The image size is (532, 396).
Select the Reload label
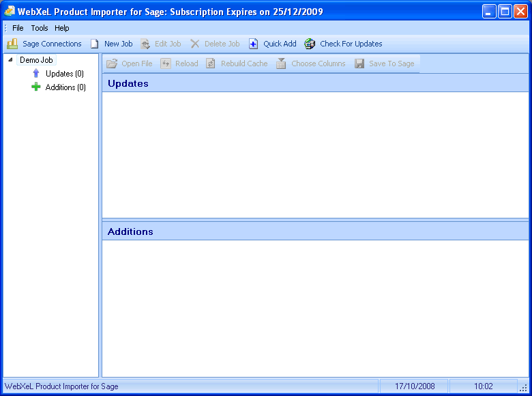click(187, 63)
